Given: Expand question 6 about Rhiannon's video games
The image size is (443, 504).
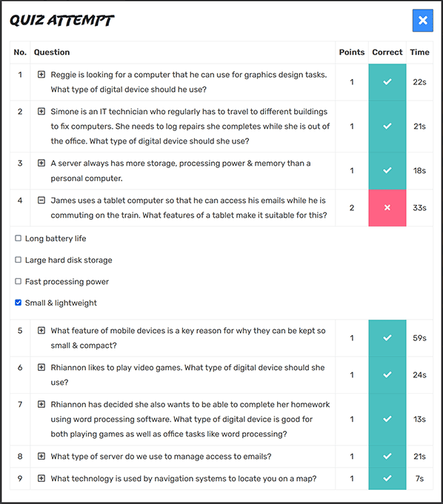Looking at the screenshot, I should (x=41, y=367).
